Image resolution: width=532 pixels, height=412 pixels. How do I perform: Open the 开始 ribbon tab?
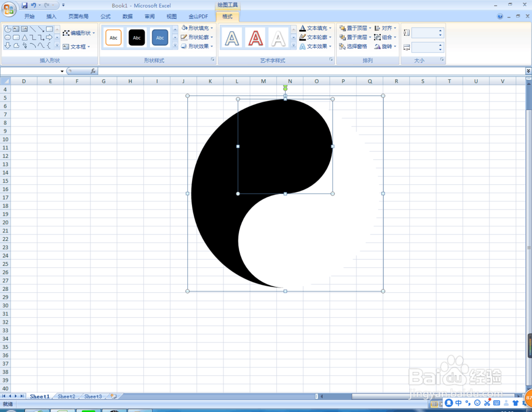click(29, 16)
